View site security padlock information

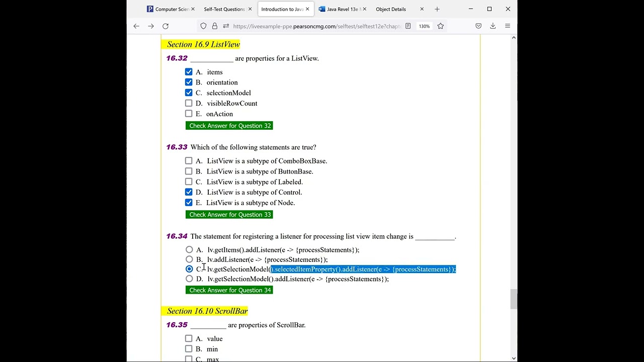(214, 26)
